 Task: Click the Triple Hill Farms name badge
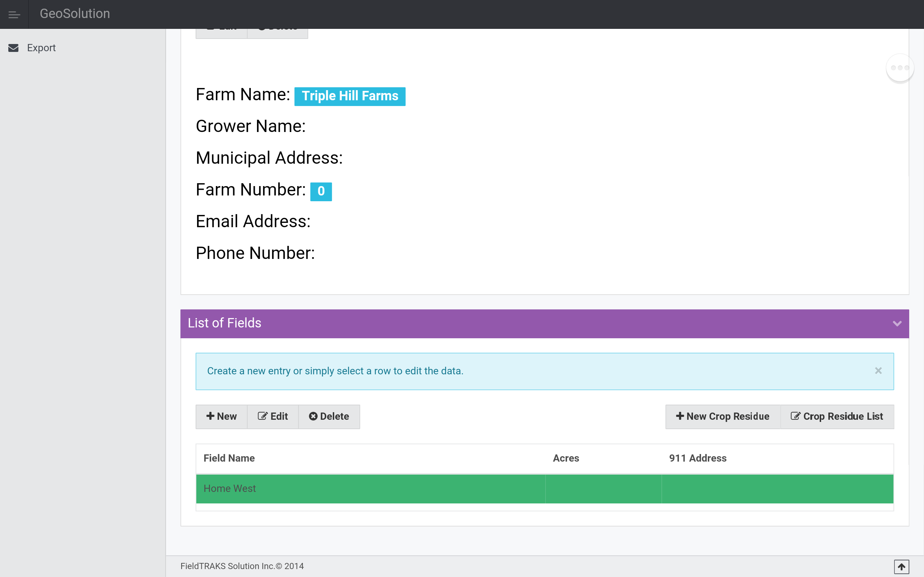click(350, 96)
